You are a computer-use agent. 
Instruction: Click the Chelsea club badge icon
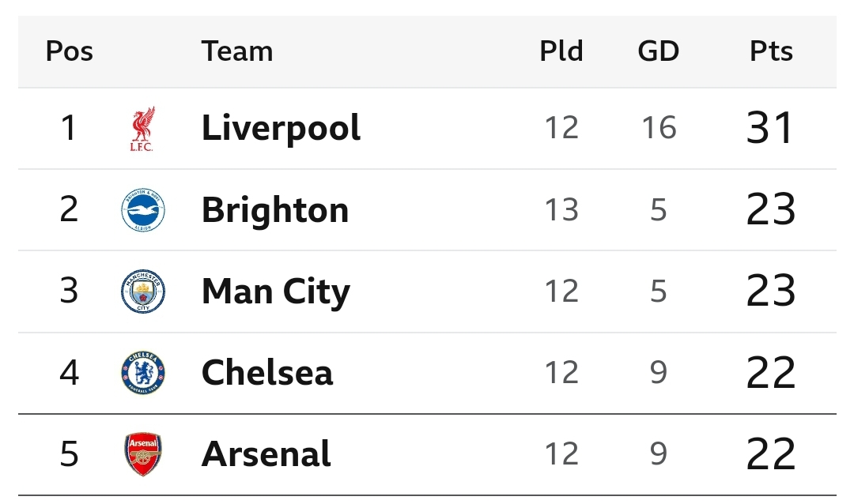coord(143,373)
